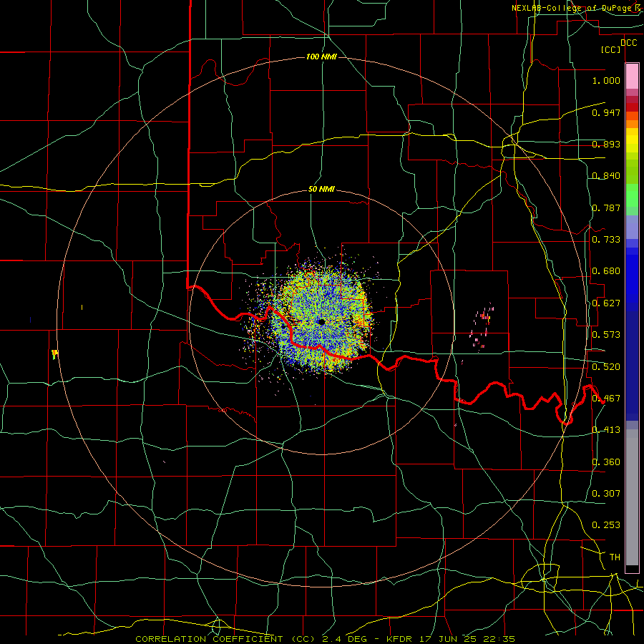Click the 0.840 scale value

(606, 176)
